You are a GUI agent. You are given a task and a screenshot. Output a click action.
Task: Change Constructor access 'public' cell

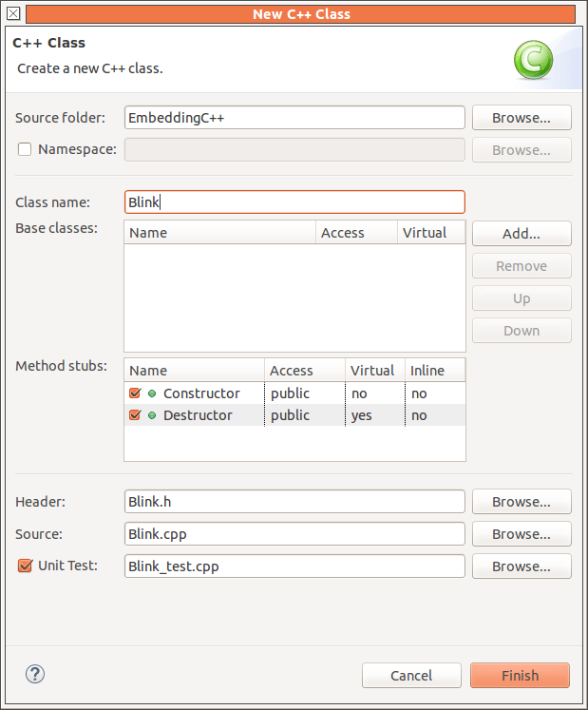[x=290, y=393]
